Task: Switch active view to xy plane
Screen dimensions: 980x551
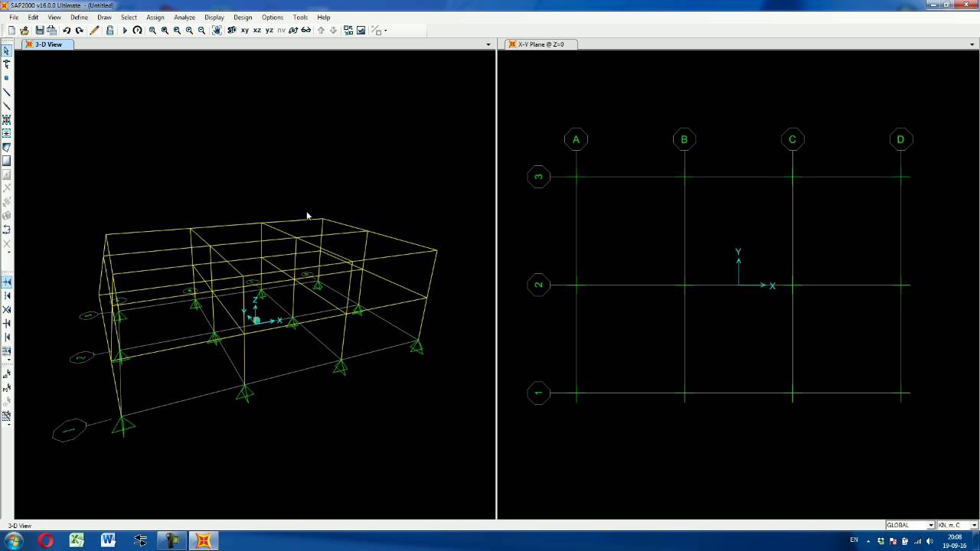Action: pyautogui.click(x=244, y=31)
